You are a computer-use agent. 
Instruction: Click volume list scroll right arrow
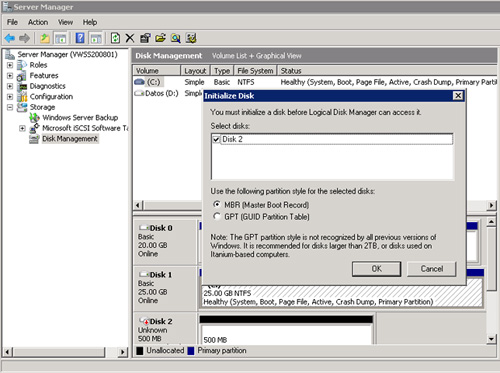[491, 205]
